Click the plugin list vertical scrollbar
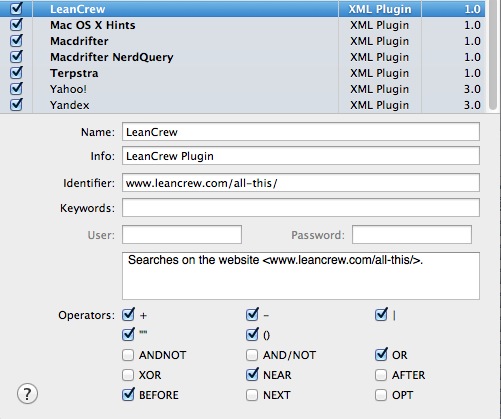 pyautogui.click(x=493, y=55)
